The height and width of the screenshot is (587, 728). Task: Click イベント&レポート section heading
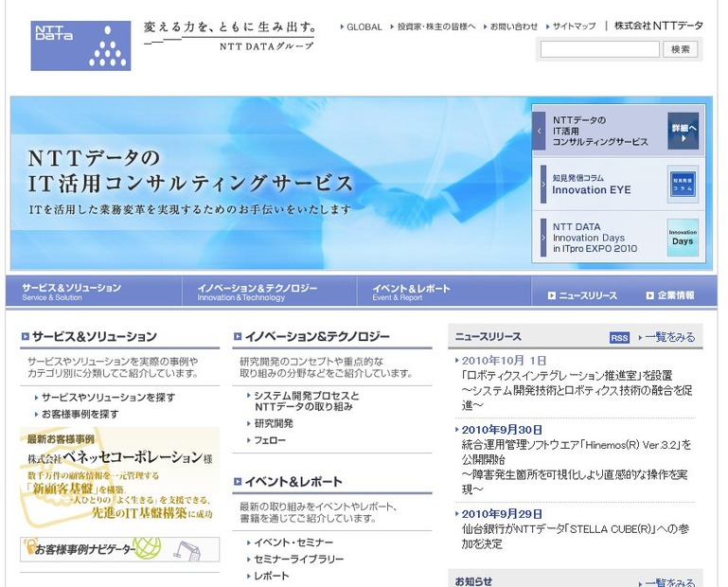(293, 482)
